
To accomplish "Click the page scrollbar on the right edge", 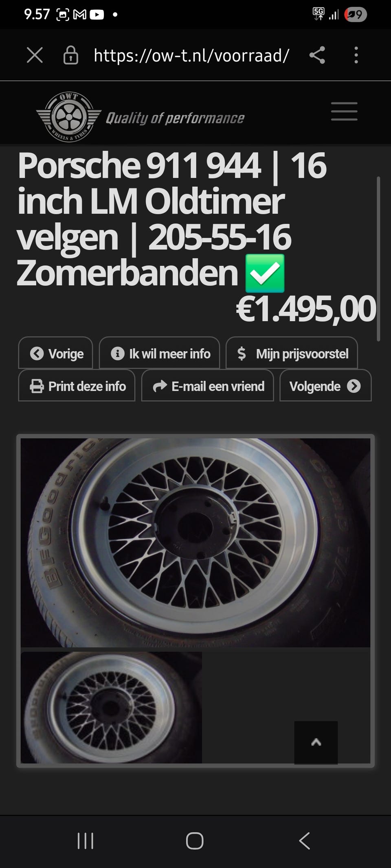I will (x=378, y=258).
